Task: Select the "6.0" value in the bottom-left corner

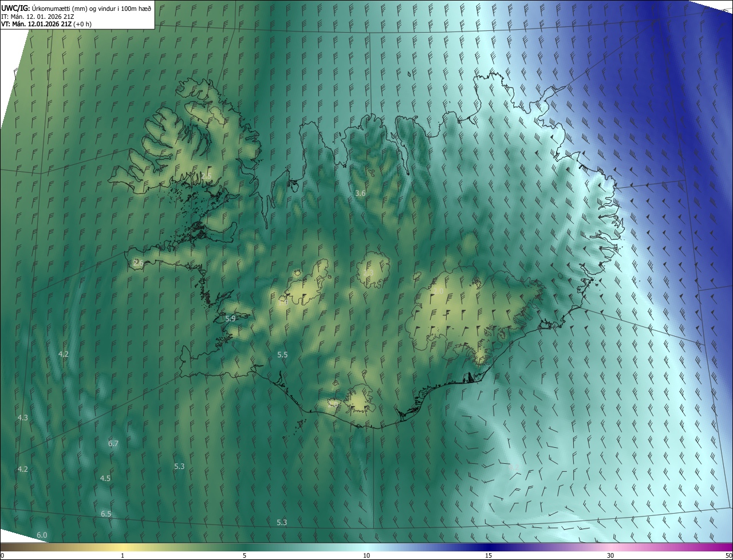Action: pyautogui.click(x=42, y=535)
